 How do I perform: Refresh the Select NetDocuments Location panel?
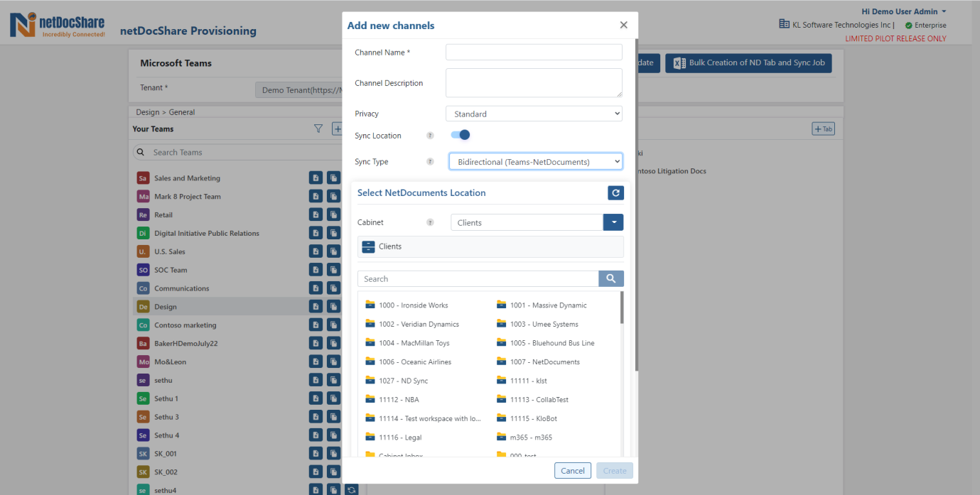tap(615, 192)
